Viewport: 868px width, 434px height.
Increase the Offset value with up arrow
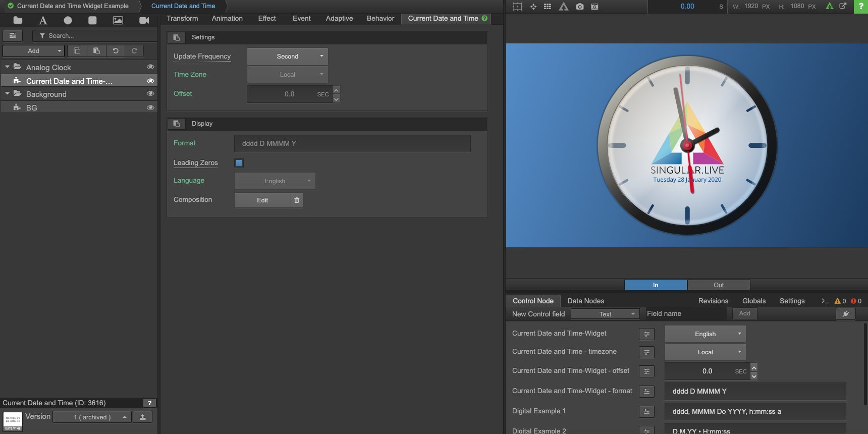coord(336,90)
